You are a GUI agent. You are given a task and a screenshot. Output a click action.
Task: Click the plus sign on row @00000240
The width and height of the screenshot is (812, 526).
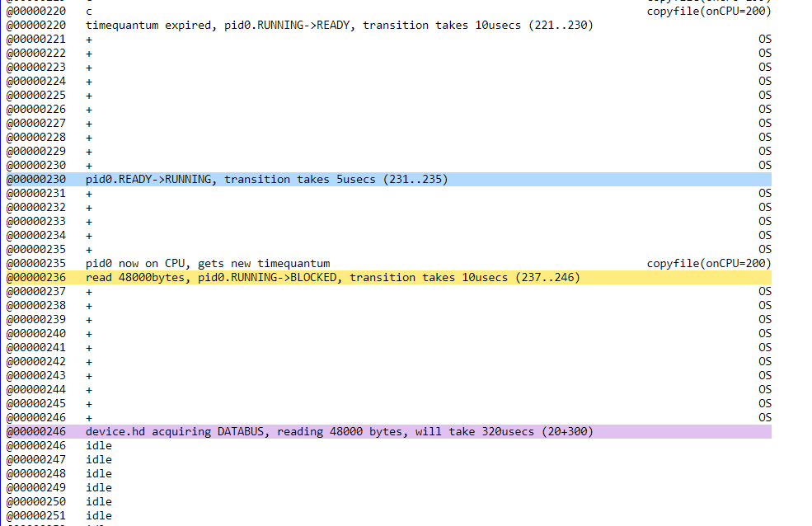[89, 333]
